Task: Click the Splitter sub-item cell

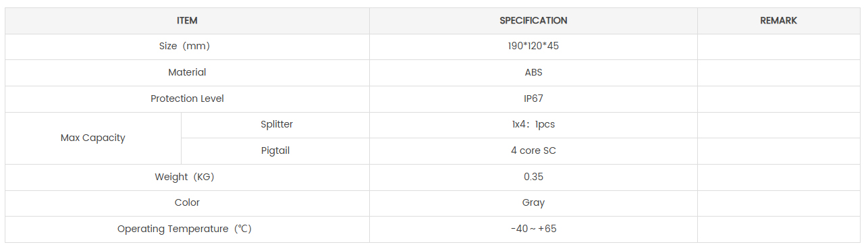Action: (275, 125)
